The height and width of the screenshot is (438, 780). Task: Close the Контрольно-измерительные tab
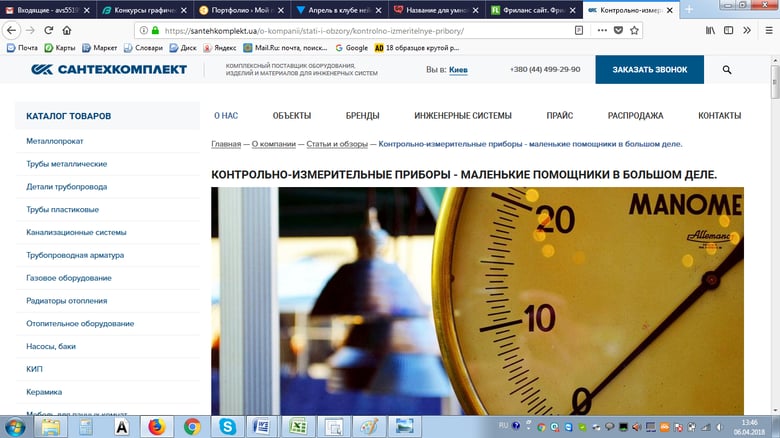[x=670, y=10]
